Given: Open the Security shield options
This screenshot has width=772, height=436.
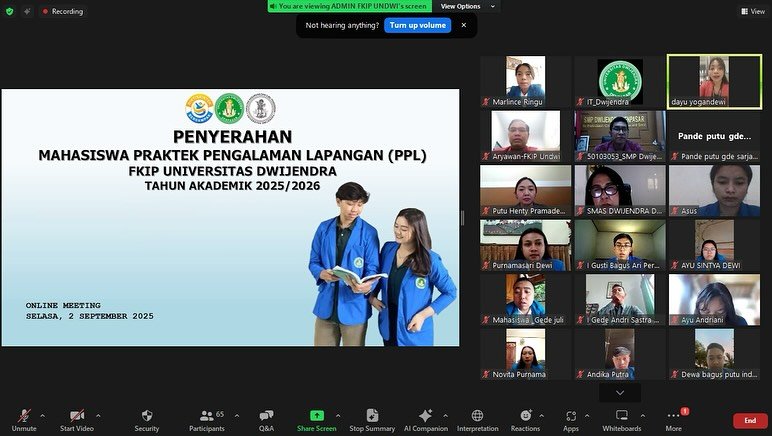Looking at the screenshot, I should [x=147, y=419].
